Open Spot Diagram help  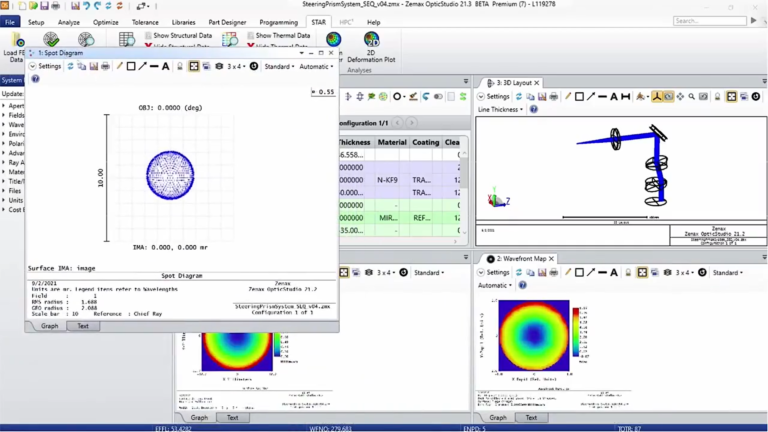click(35, 79)
